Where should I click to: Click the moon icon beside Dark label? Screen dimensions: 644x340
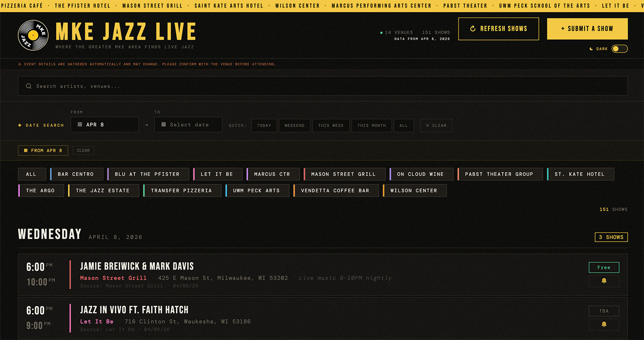[x=591, y=49]
